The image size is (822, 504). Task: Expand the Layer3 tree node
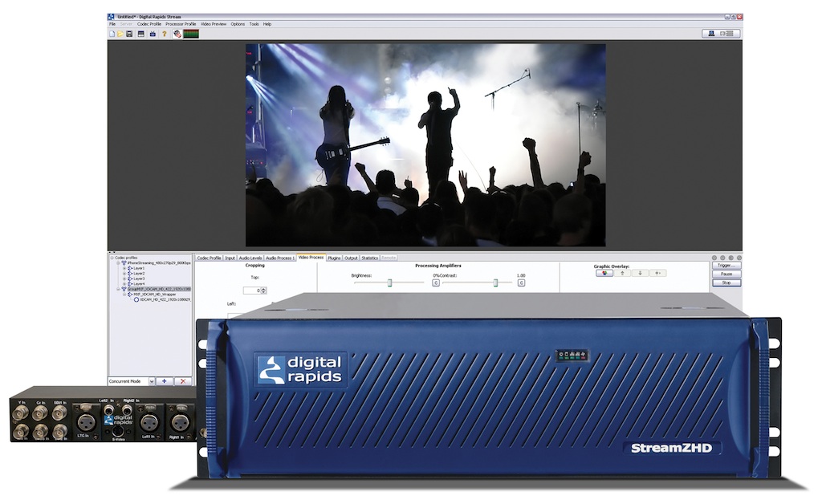coord(124,278)
